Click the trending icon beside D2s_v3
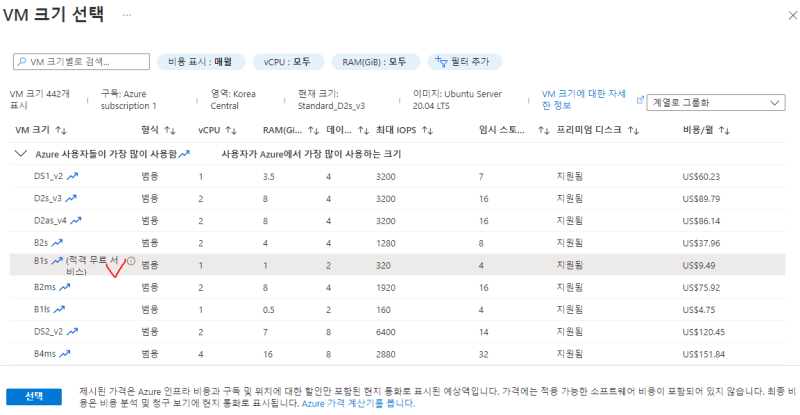 [x=71, y=198]
